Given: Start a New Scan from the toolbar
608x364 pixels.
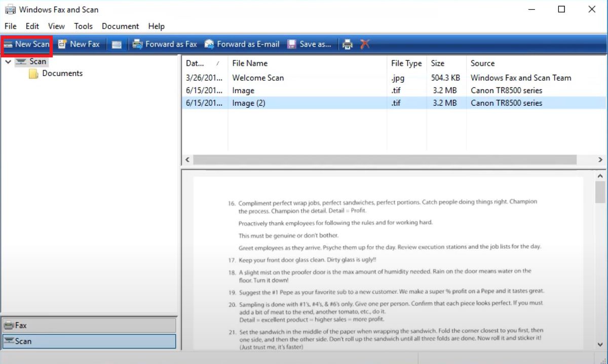Looking at the screenshot, I should [x=26, y=44].
